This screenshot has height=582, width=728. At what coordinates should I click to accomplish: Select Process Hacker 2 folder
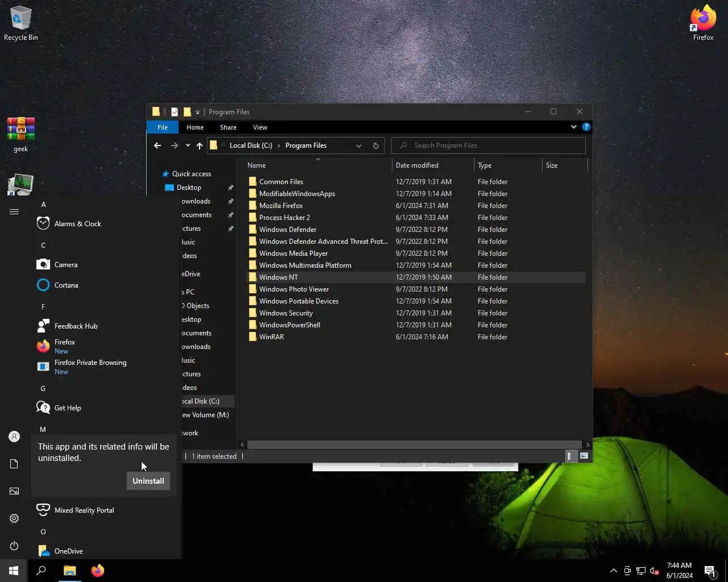(x=416, y=218)
